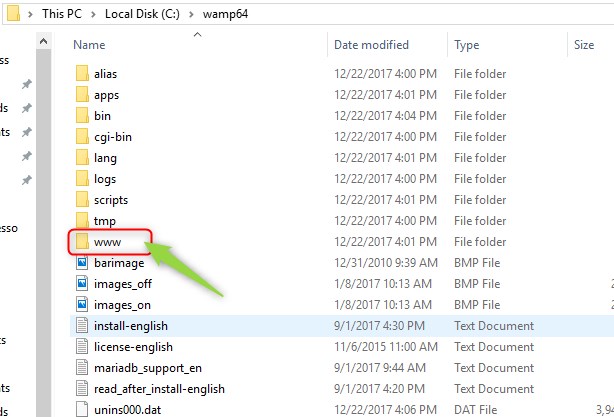Click the navigation pane scrollbar track

tap(43, 235)
